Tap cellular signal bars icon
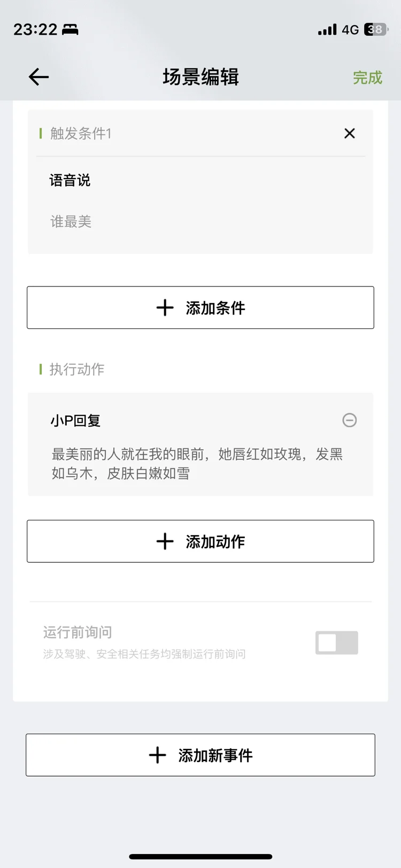401x868 pixels. pyautogui.click(x=327, y=29)
